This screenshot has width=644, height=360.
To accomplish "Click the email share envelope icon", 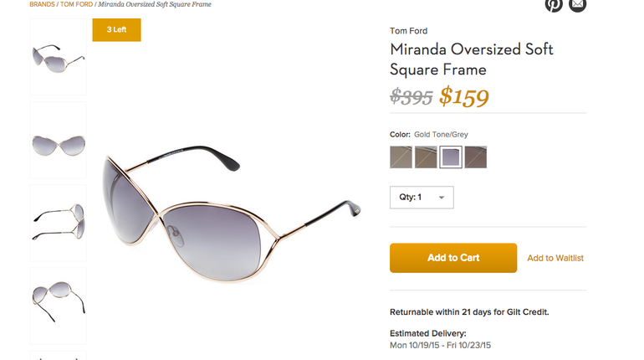I will tap(578, 5).
